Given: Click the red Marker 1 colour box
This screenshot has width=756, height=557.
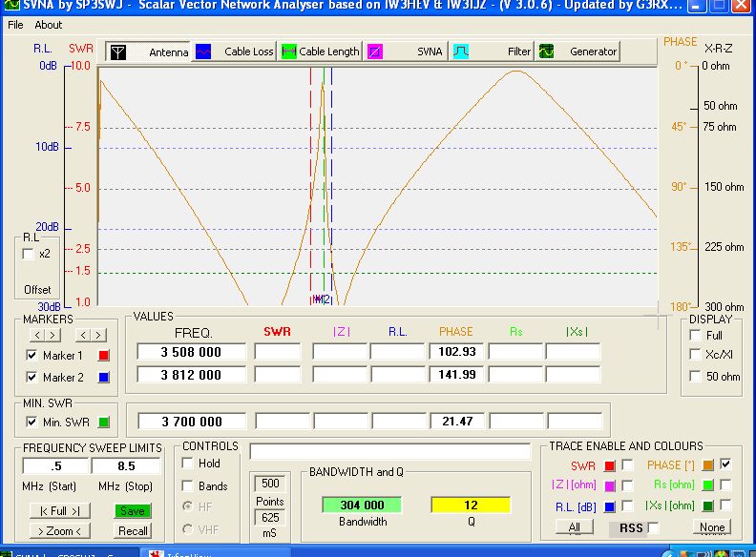Looking at the screenshot, I should point(105,356).
